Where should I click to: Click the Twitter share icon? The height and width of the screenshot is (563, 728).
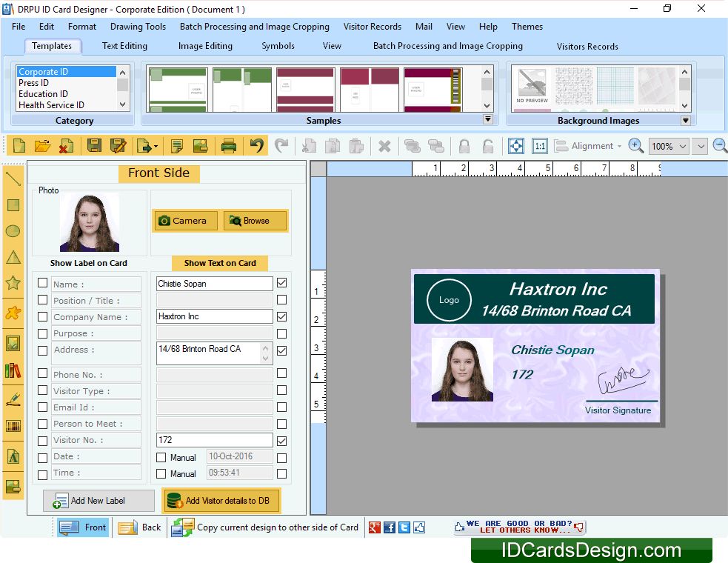[404, 527]
